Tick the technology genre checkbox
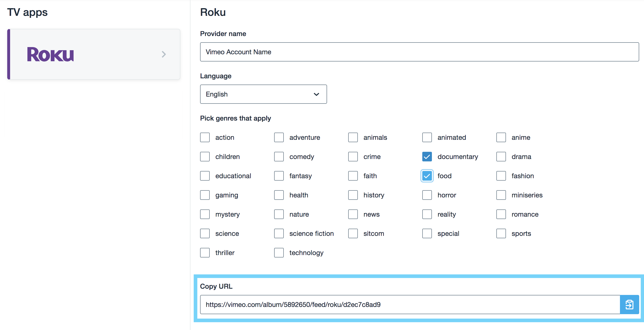The image size is (644, 330). (279, 253)
